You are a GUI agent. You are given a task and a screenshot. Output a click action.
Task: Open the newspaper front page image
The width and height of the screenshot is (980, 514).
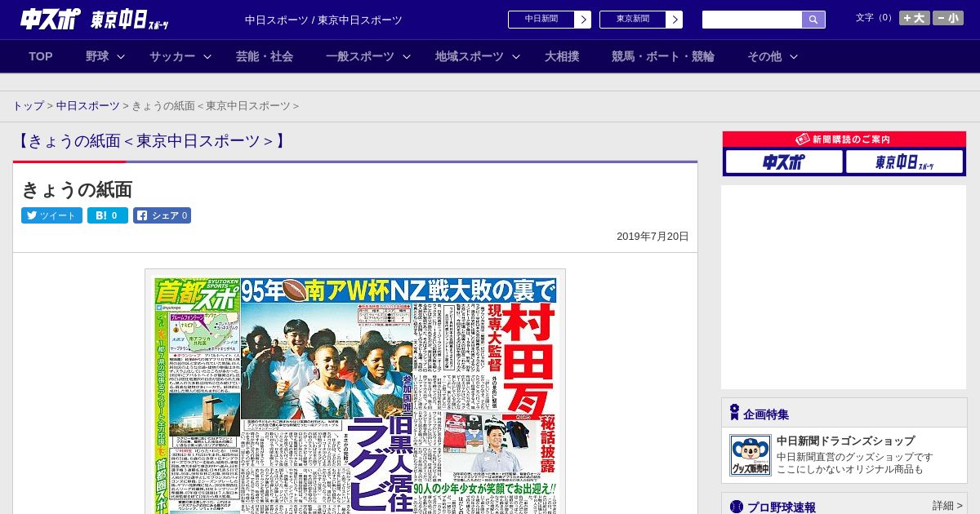coord(355,392)
